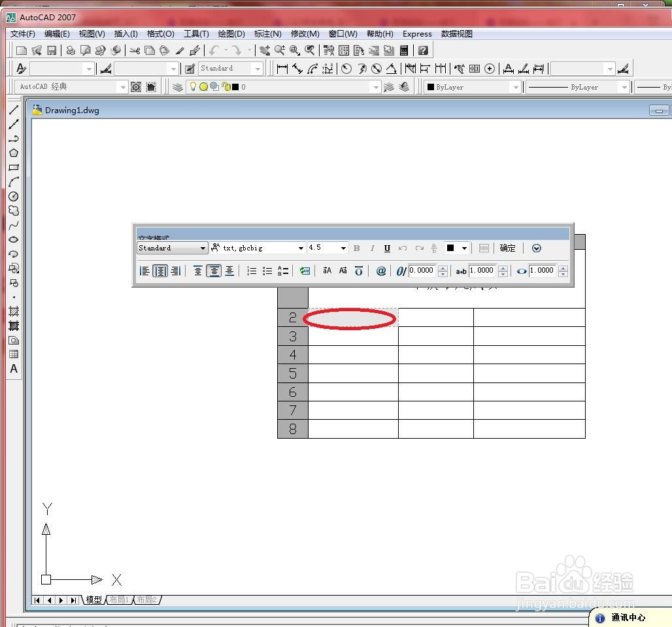Increase the width factor stepper

coord(563,268)
